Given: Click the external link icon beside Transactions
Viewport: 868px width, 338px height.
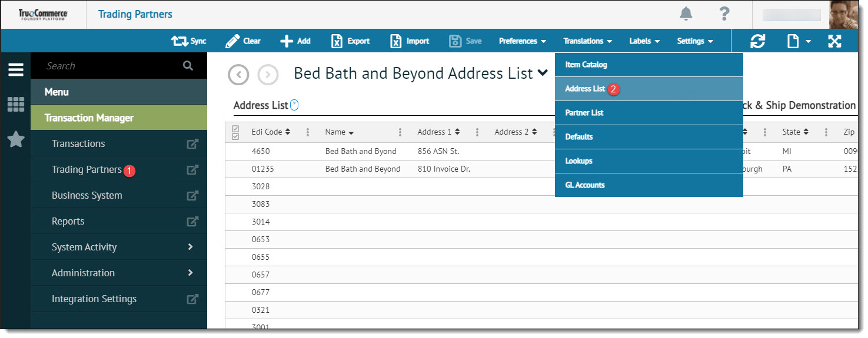Looking at the screenshot, I should pos(192,143).
